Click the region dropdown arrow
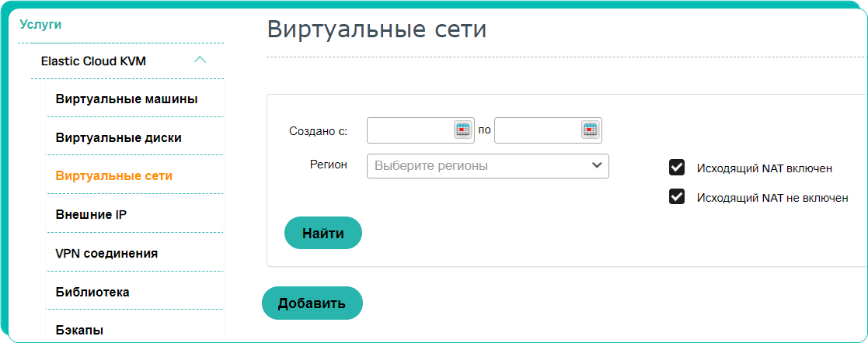 (596, 165)
